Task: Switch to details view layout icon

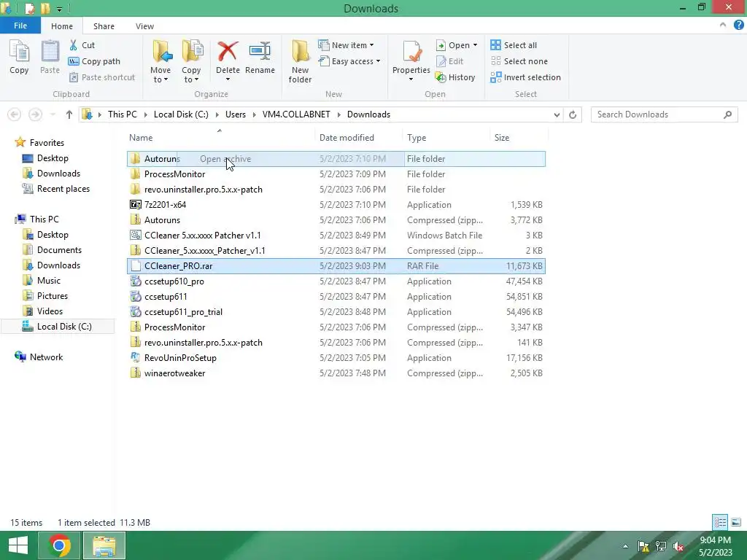Action: [x=720, y=522]
